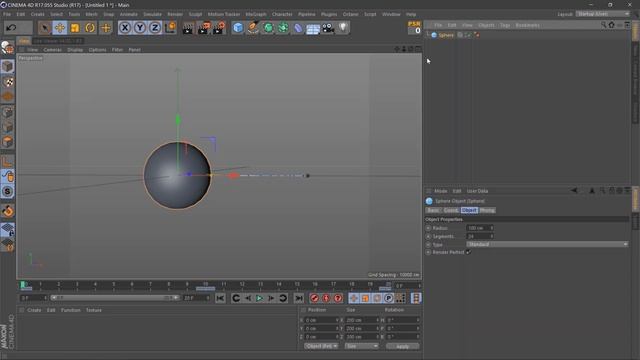640x360 pixels.
Task: Open the floor environment icon
Action: [313, 28]
